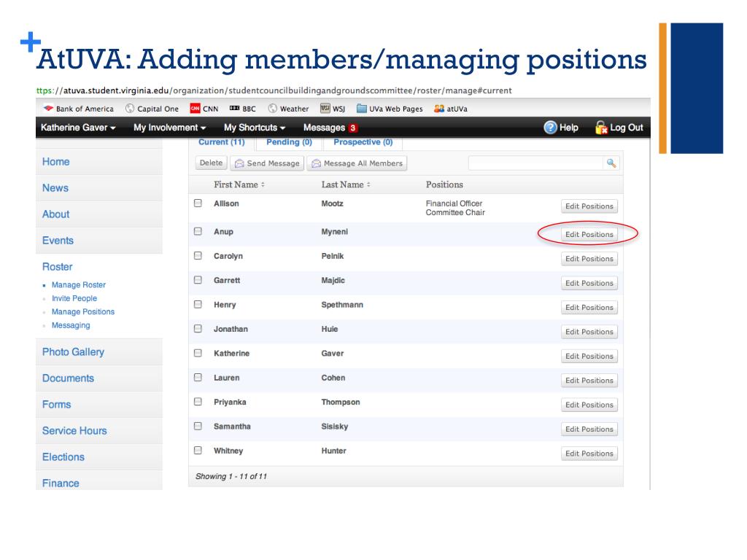Click the Message All Members button
Image resolution: width=747 pixels, height=560 pixels.
(x=357, y=163)
